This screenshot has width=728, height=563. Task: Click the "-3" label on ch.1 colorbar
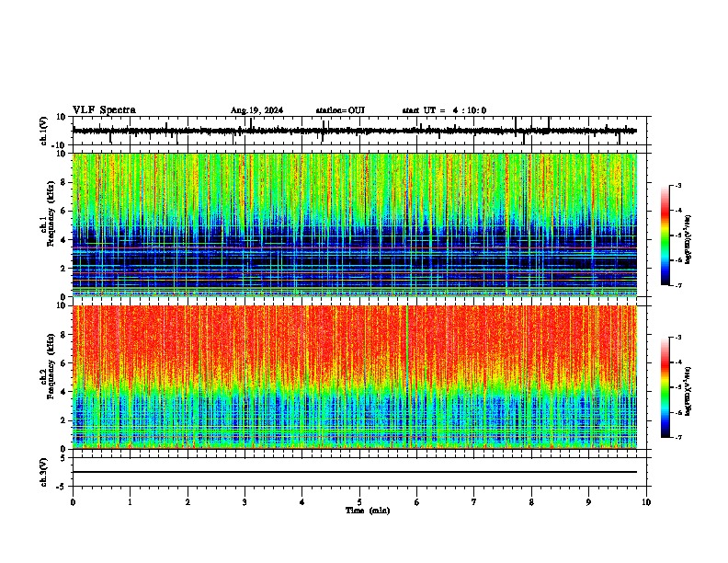[677, 186]
